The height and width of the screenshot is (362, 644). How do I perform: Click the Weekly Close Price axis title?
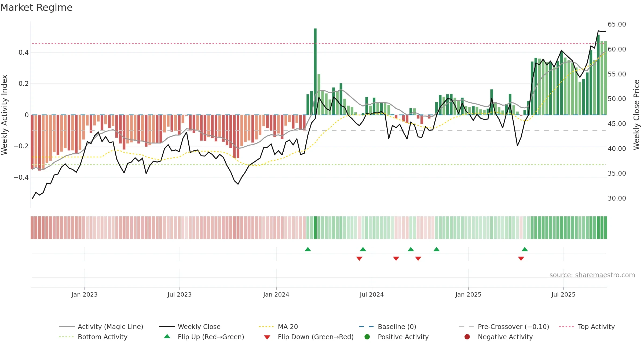[x=636, y=115]
